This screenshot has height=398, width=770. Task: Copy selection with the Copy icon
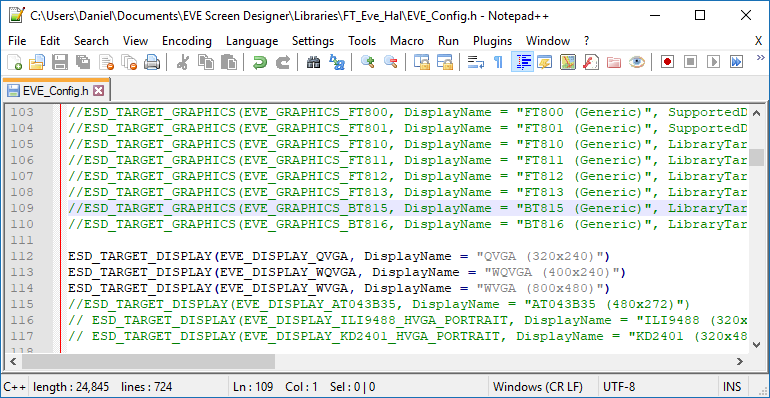tap(206, 62)
